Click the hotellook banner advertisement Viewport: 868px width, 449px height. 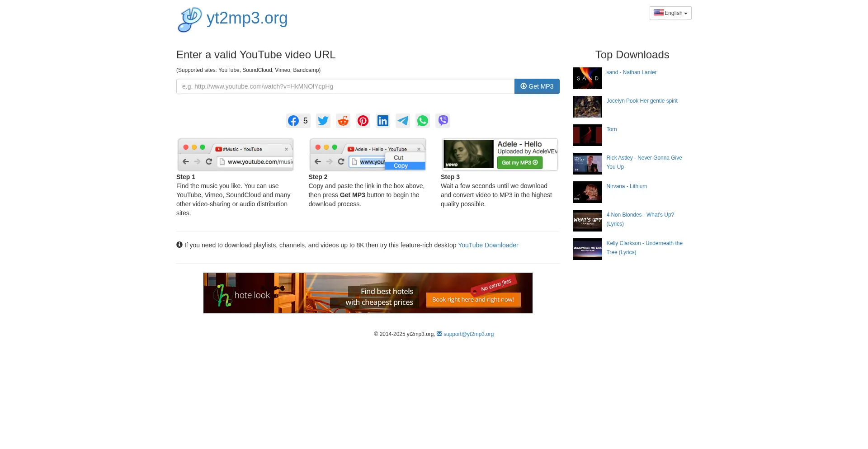368,293
